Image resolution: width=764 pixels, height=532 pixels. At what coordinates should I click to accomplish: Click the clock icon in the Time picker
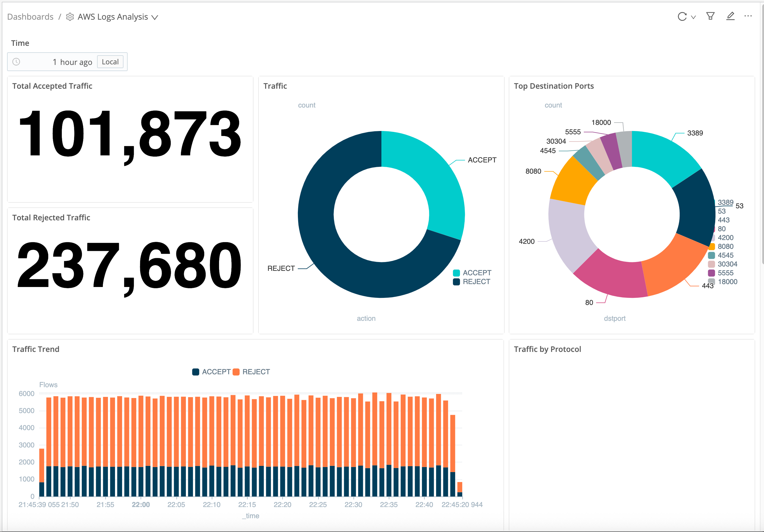[x=16, y=61]
